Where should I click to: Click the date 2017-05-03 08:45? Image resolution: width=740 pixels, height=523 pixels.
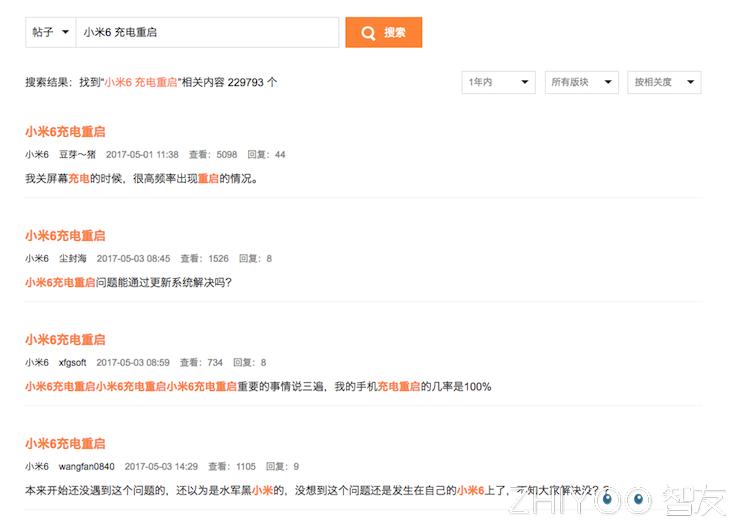(x=133, y=258)
